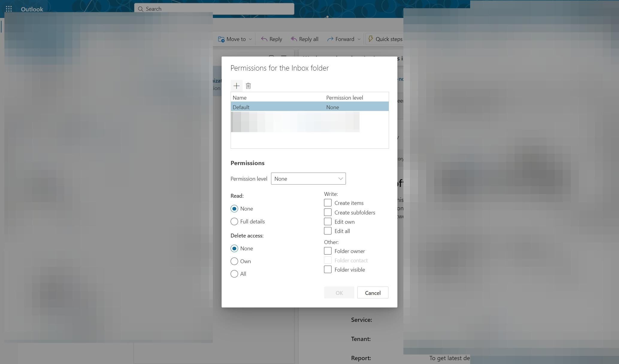The height and width of the screenshot is (364, 619).
Task: Expand the Forward options chevron
Action: pyautogui.click(x=359, y=39)
